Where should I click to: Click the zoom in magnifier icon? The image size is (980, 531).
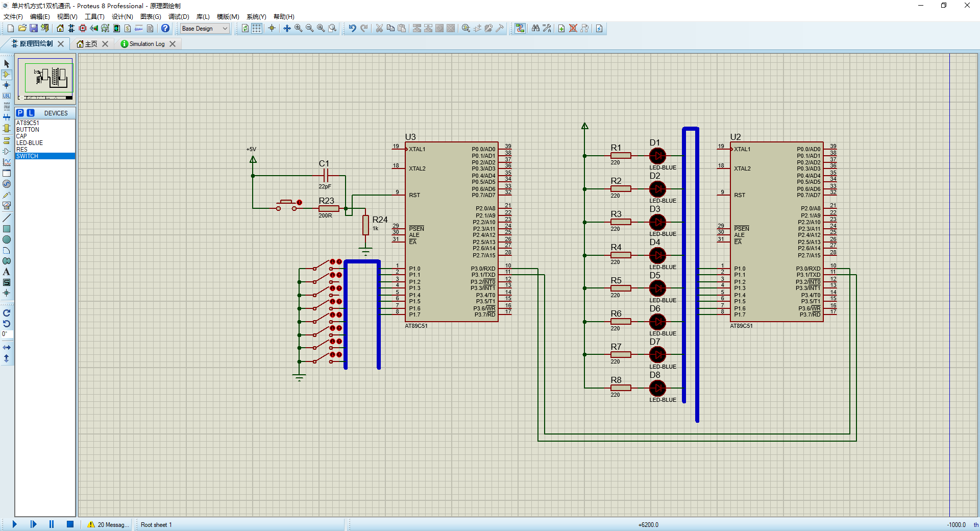[x=298, y=28]
